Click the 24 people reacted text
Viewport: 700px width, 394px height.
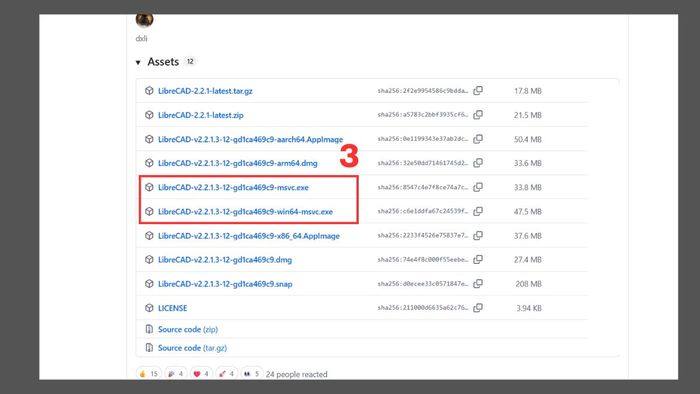coord(296,374)
